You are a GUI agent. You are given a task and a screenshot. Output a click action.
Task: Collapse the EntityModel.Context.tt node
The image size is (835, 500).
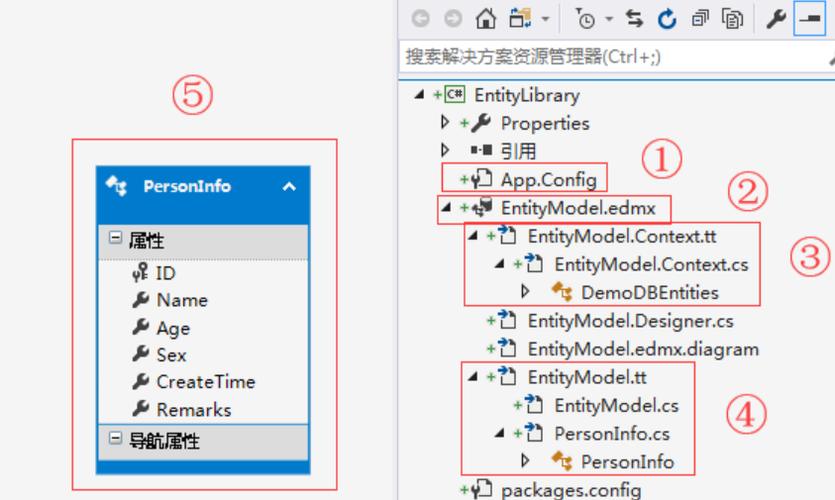(473, 235)
